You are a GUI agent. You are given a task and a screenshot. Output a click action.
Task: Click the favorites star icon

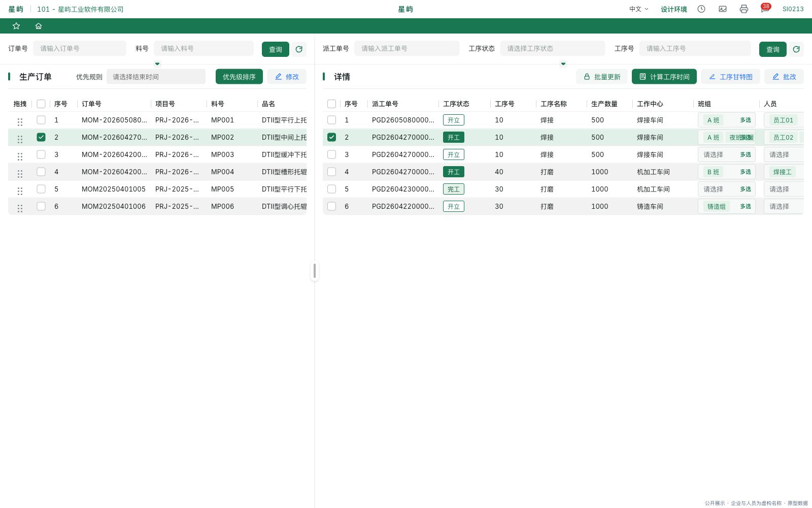[x=16, y=26]
